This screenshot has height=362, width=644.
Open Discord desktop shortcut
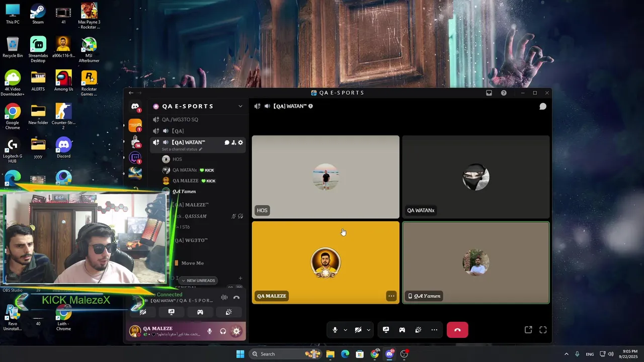point(63,148)
